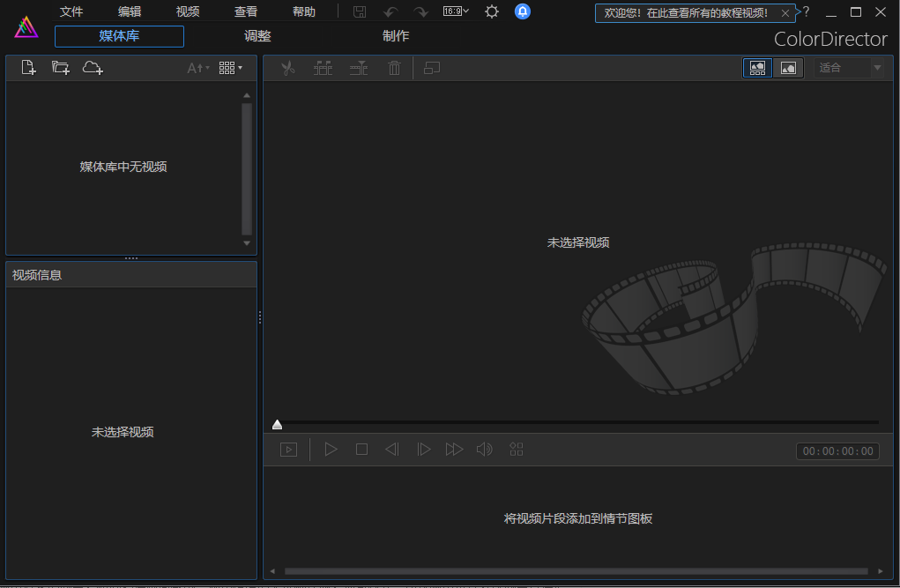Switch to single image view mode
Image resolution: width=900 pixels, height=588 pixels.
click(x=788, y=67)
